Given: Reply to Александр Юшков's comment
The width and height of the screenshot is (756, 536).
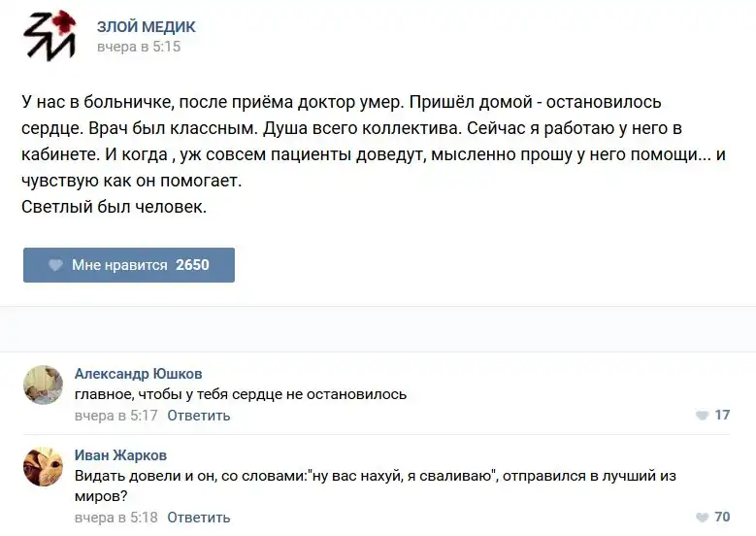Looking at the screenshot, I should (198, 416).
